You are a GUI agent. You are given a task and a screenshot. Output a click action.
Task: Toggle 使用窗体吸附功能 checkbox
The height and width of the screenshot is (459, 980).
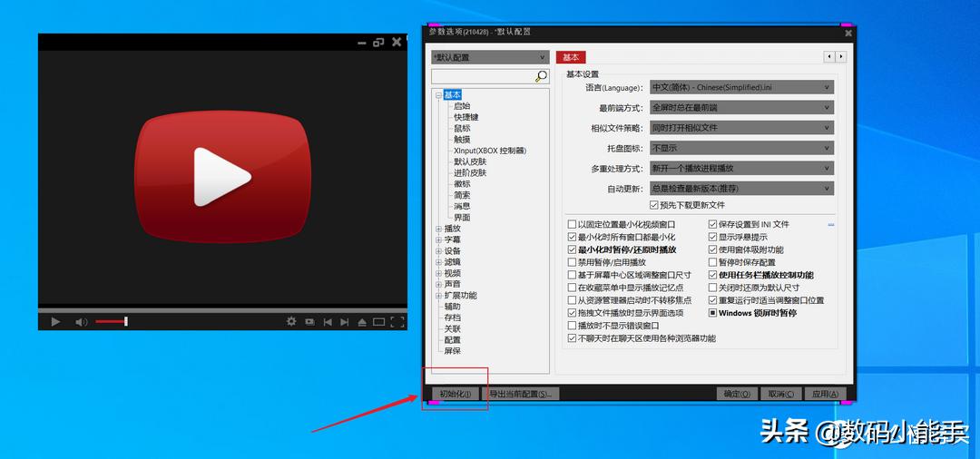[x=712, y=249]
